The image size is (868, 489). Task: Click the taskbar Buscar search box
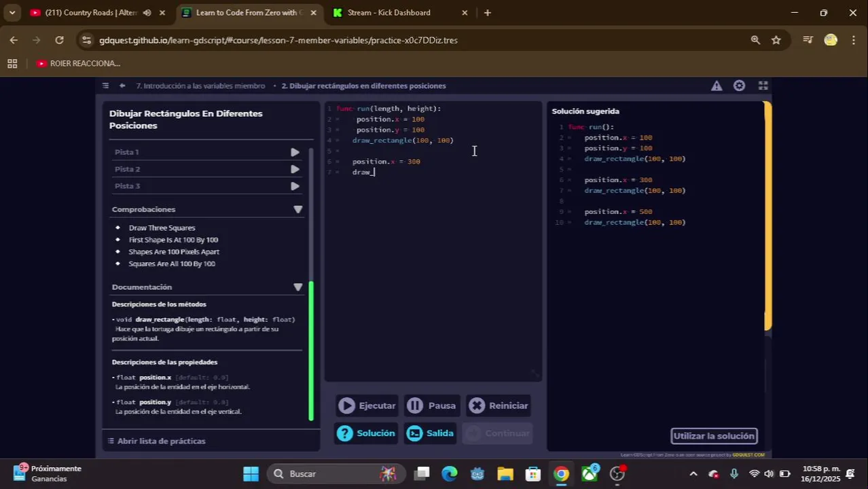pyautogui.click(x=335, y=473)
